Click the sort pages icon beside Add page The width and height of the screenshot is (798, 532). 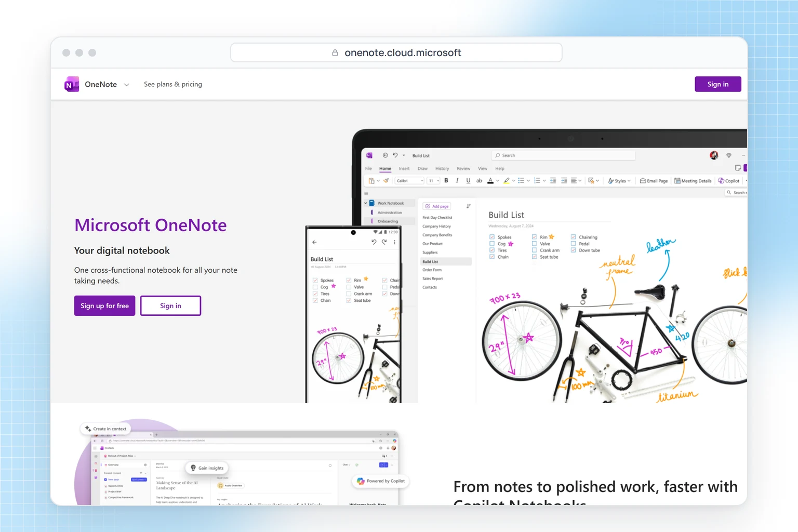click(x=468, y=206)
